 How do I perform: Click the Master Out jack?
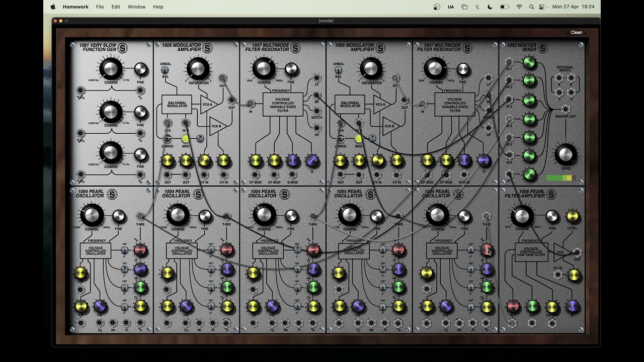[566, 109]
